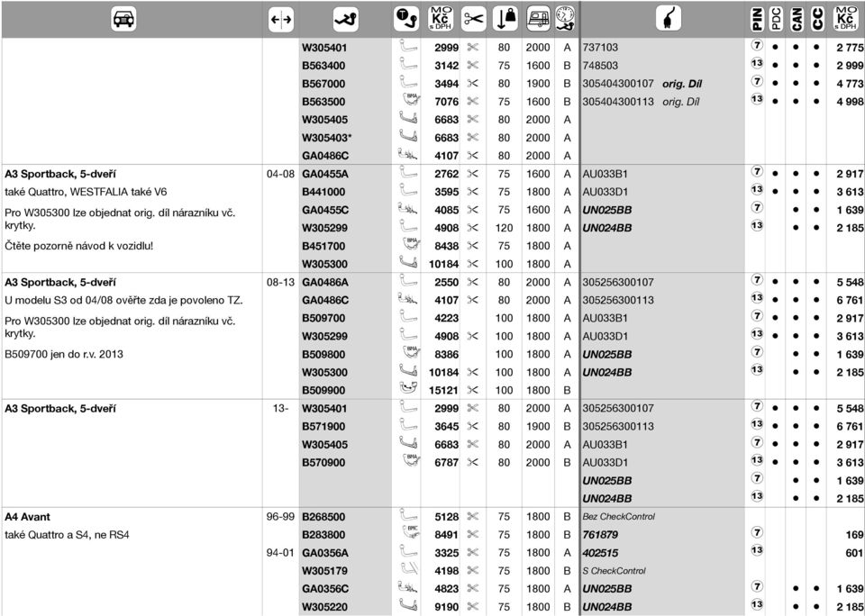The height and width of the screenshot is (616, 865).
Task: Select towbar code B451700
Action: coord(323,246)
